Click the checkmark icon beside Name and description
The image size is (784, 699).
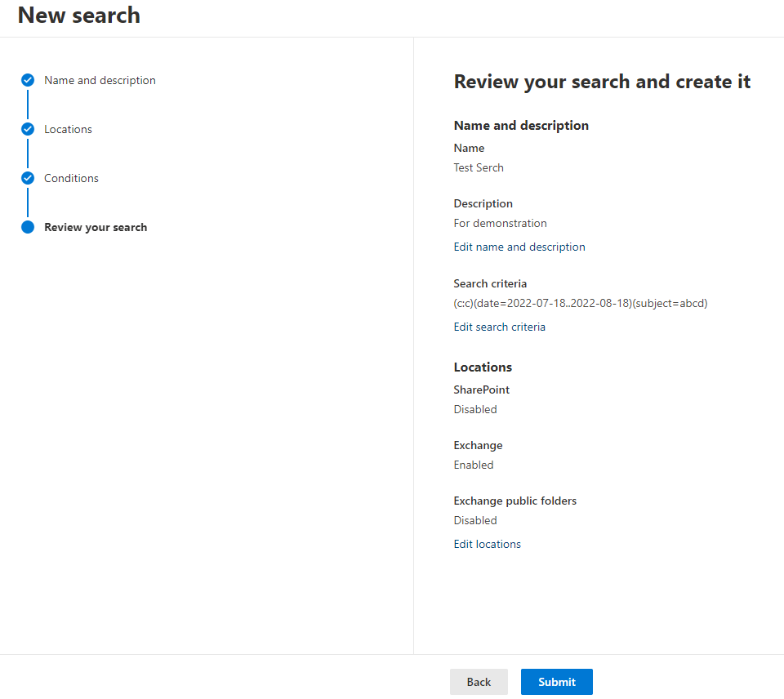click(27, 80)
